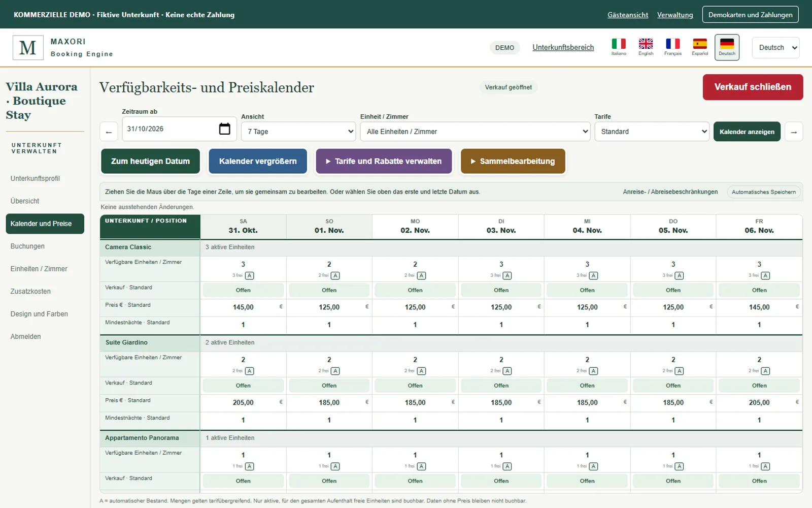812x508 pixels.
Task: Click Camera Classic price 145,00 on 31. Okt.
Action: (243, 307)
